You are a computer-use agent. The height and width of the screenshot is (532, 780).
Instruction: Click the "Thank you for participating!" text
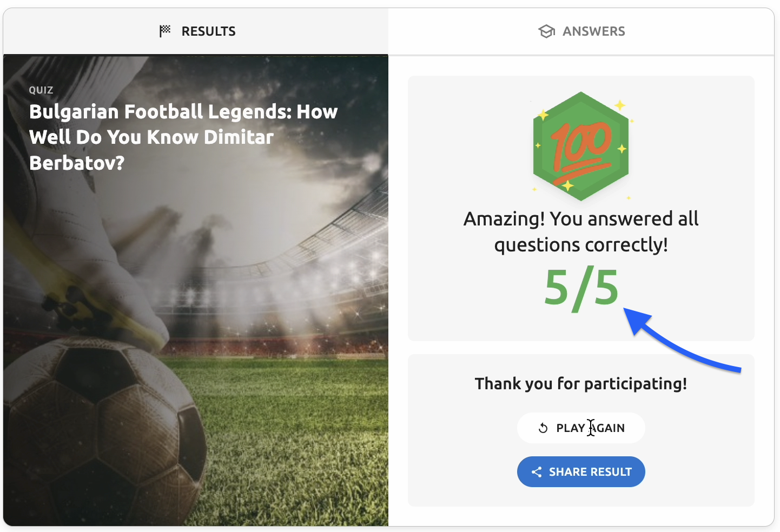click(581, 384)
